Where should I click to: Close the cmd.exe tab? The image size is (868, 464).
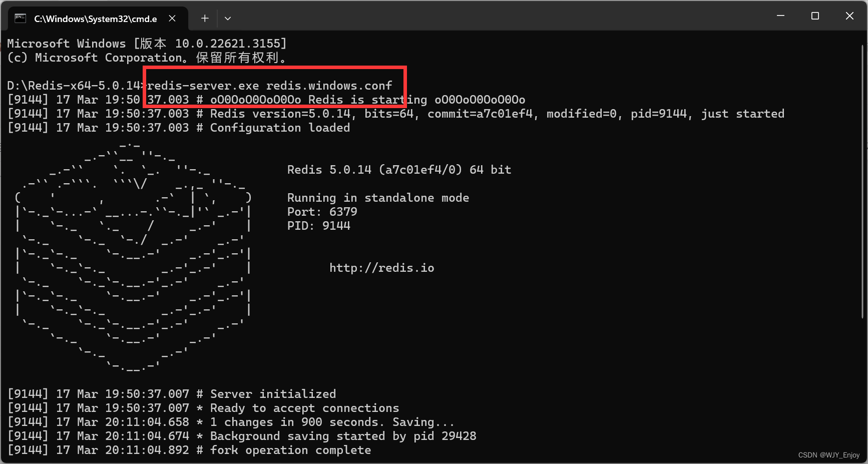coord(172,19)
